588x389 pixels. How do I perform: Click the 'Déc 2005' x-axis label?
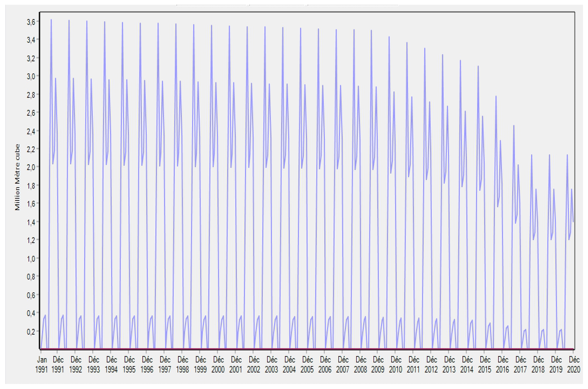pyautogui.click(x=307, y=365)
